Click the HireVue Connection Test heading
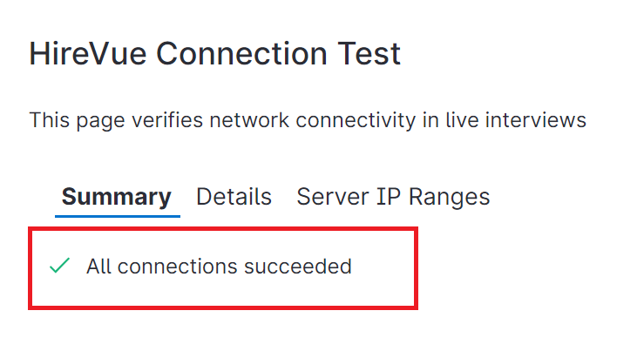Viewport: 644px width, 358px height. click(215, 54)
